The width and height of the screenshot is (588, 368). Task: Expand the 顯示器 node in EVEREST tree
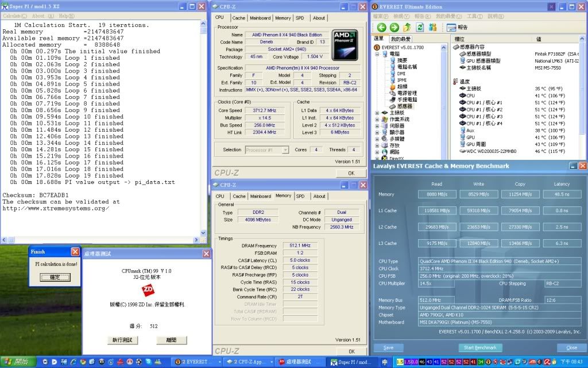[x=377, y=132]
